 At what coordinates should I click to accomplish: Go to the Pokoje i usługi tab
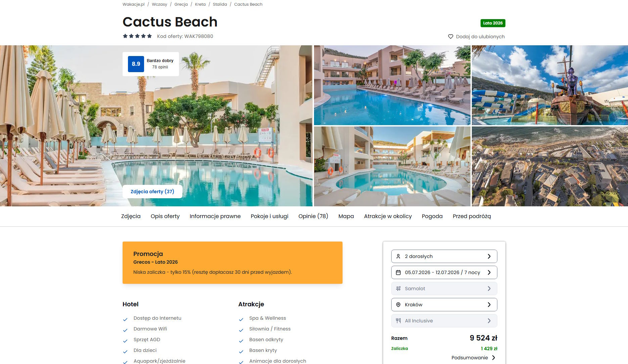coord(269,216)
